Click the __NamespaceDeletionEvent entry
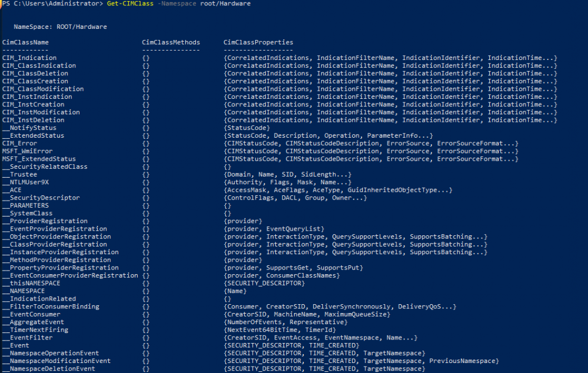This screenshot has height=373, width=588. click(49, 369)
